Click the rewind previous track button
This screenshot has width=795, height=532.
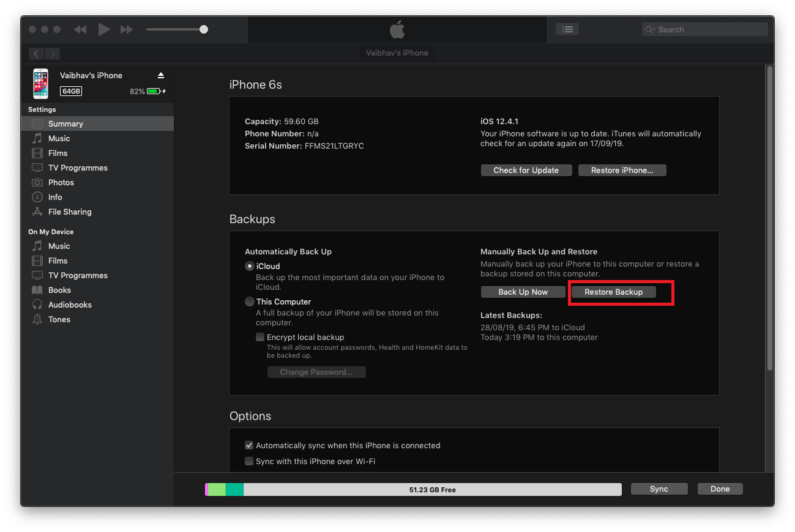click(80, 29)
